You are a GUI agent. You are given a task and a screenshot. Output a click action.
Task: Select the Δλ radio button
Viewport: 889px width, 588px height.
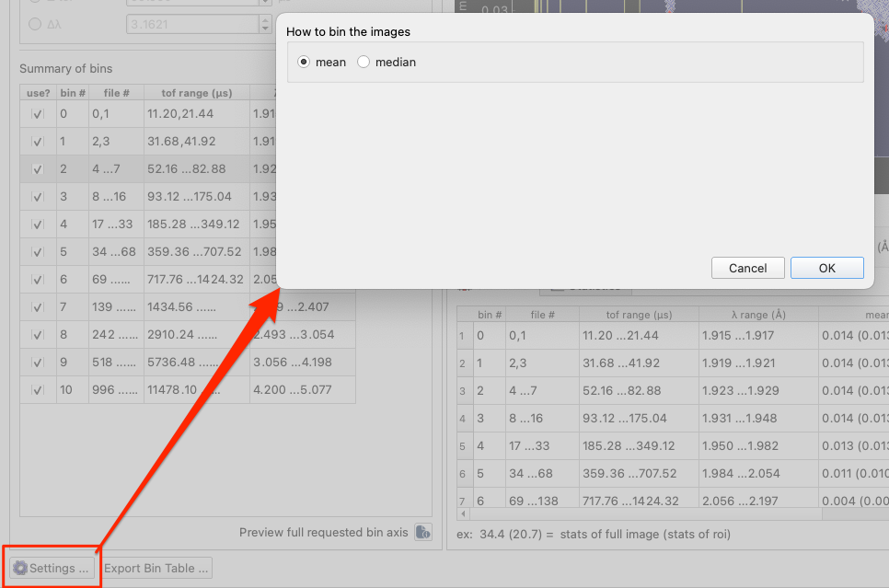pos(36,24)
